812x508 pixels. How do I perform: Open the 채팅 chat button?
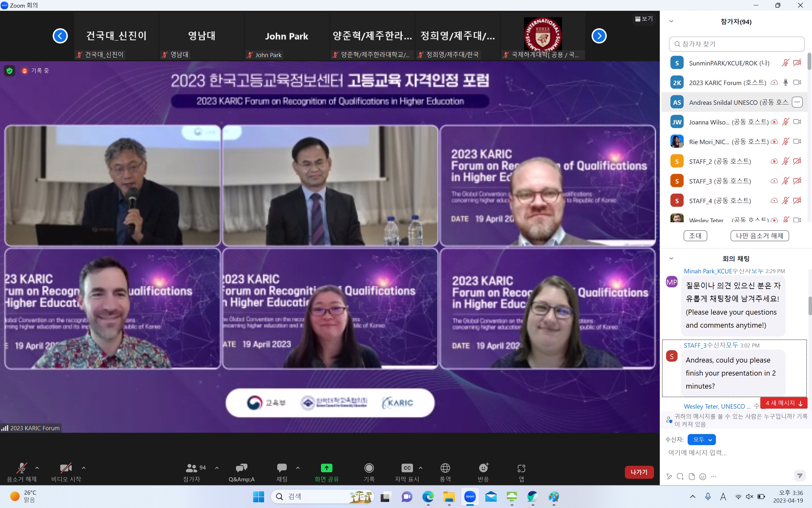[282, 472]
